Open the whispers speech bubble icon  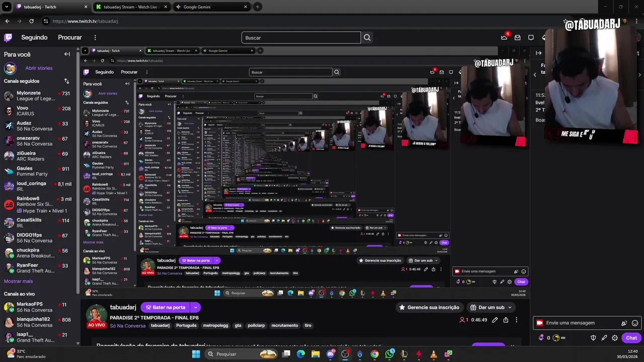(531, 37)
